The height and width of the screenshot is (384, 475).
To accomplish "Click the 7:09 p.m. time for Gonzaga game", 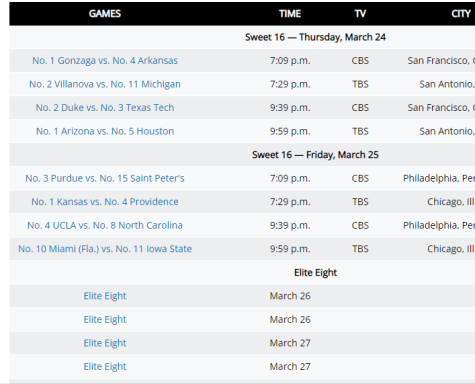I will point(290,61).
